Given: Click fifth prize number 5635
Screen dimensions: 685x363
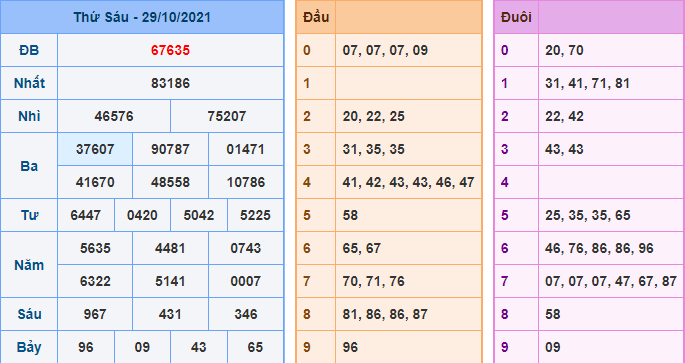Looking at the screenshot, I should pyautogui.click(x=95, y=248).
